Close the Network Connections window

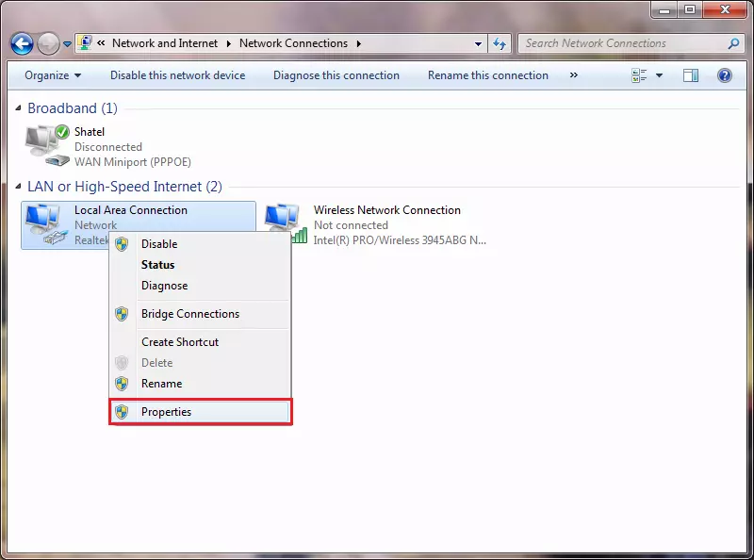[725, 9]
